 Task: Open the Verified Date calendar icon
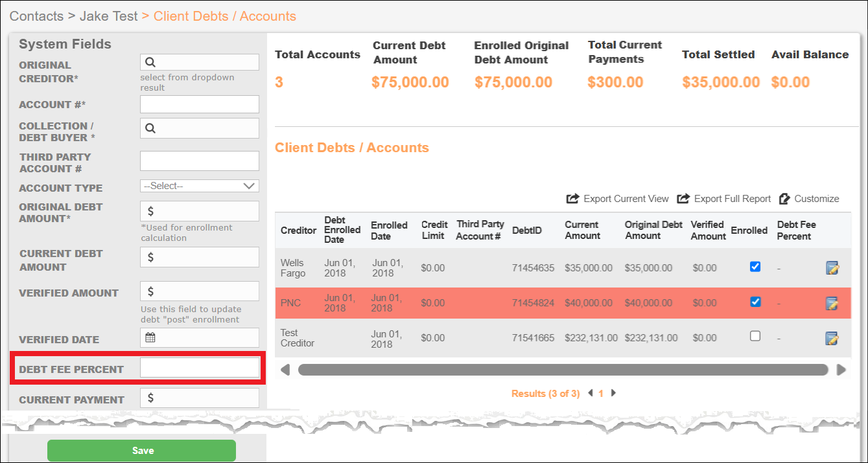[x=150, y=337]
